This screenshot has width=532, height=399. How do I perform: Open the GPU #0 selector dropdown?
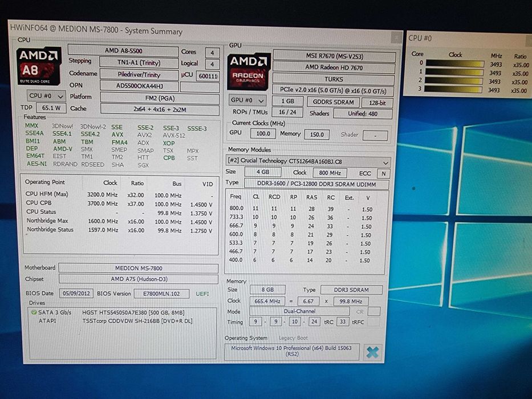(x=247, y=100)
